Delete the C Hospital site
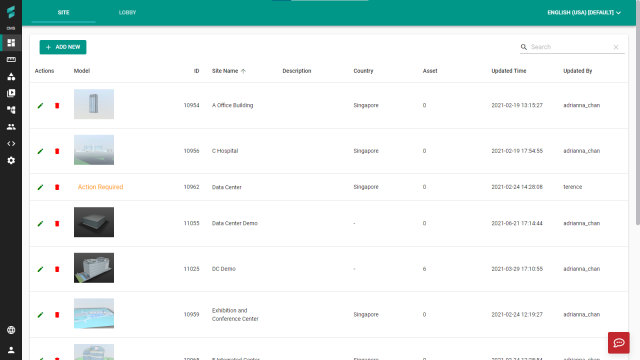 coord(57,151)
